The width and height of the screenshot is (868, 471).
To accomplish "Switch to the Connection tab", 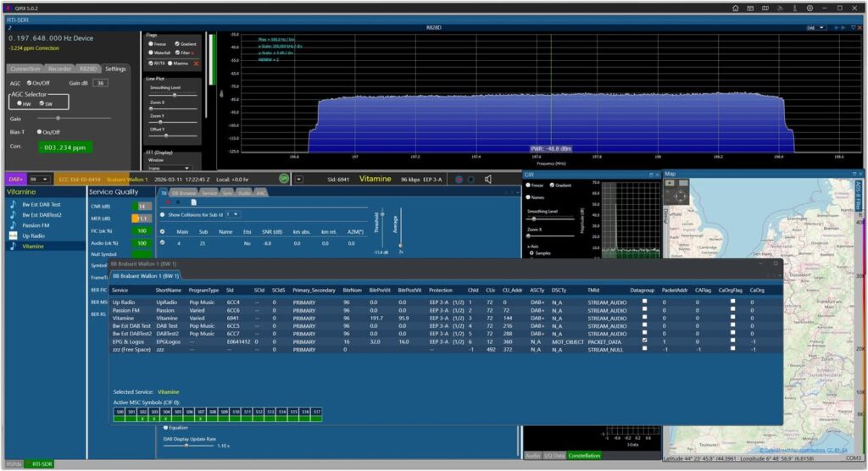I will coord(25,69).
